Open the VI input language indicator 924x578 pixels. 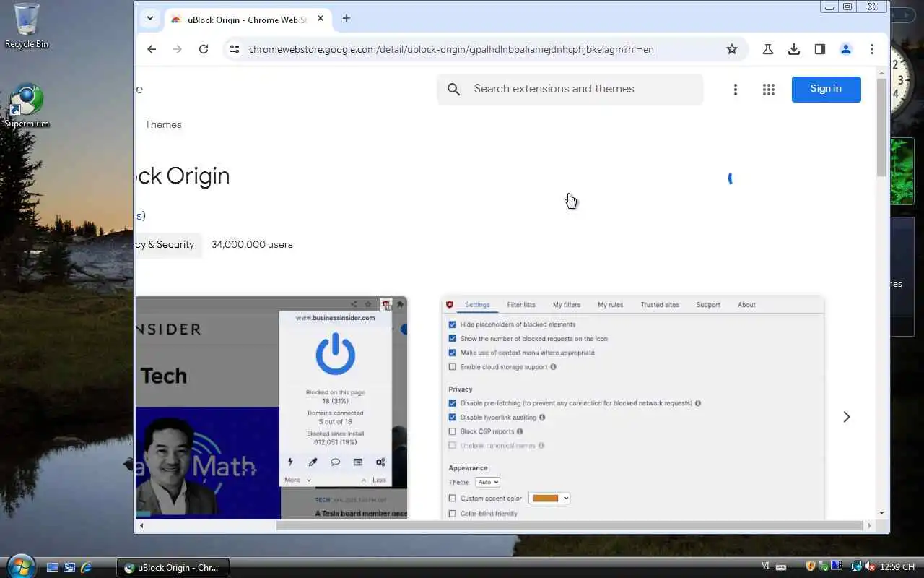coord(765,567)
